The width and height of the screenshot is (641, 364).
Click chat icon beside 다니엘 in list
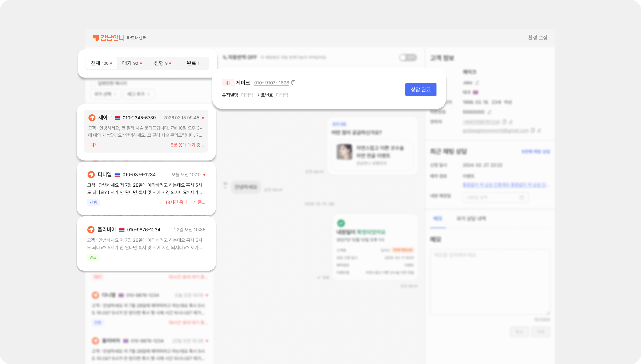[91, 175]
